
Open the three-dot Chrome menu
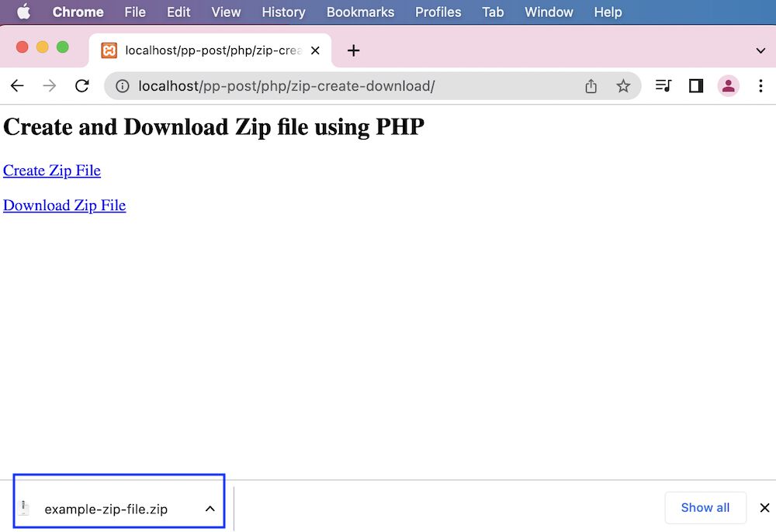[x=761, y=86]
